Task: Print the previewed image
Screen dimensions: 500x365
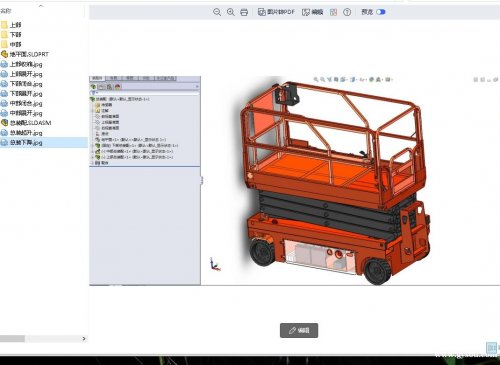Action: [244, 12]
